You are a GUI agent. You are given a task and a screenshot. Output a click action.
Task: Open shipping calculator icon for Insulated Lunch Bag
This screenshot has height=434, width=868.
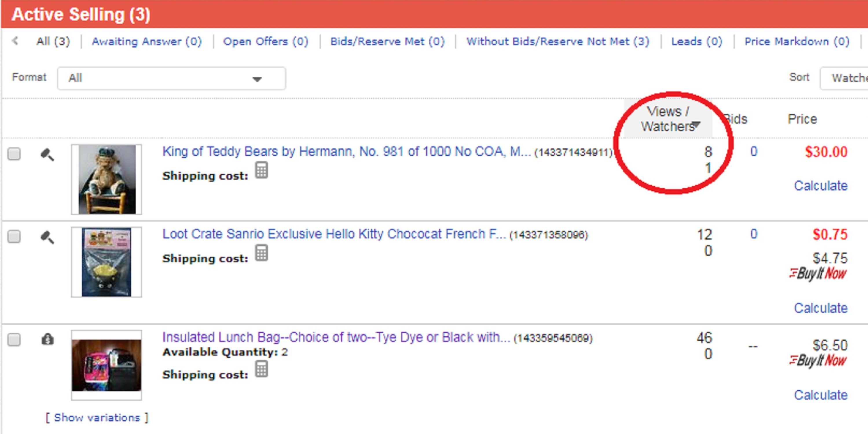pyautogui.click(x=261, y=369)
